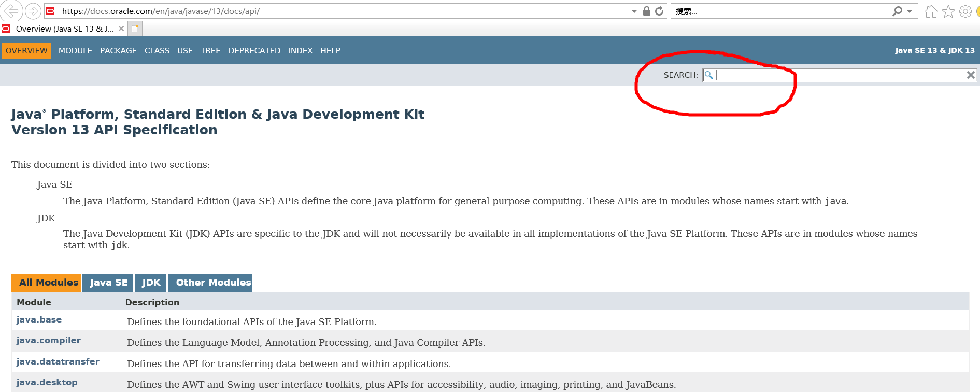980x392 pixels.
Task: Click the 'Java SE' section term
Action: click(54, 185)
